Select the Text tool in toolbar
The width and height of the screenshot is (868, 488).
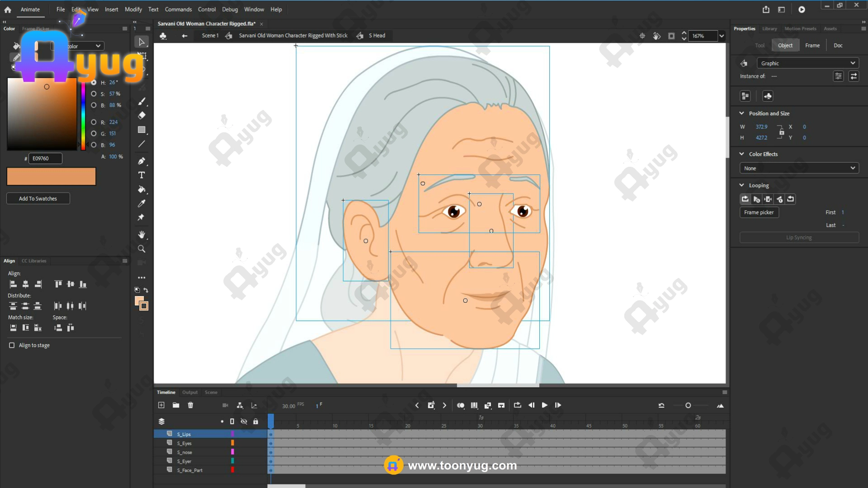pos(142,175)
